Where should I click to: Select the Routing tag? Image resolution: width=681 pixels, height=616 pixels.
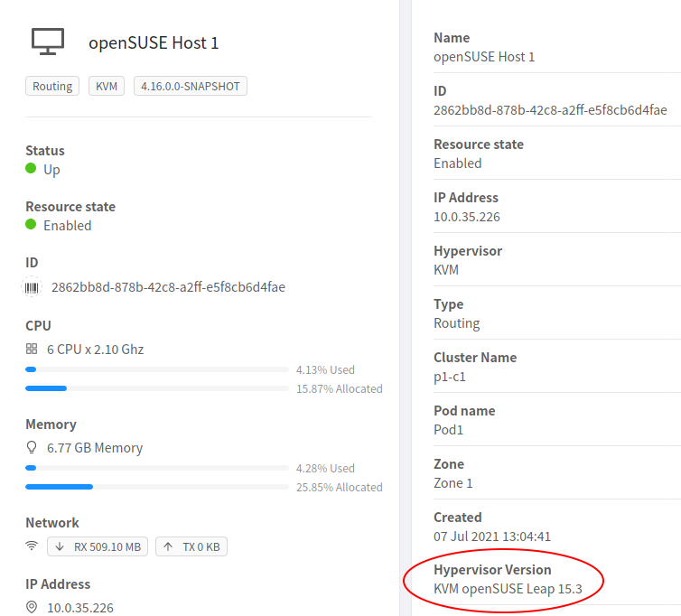pos(52,86)
